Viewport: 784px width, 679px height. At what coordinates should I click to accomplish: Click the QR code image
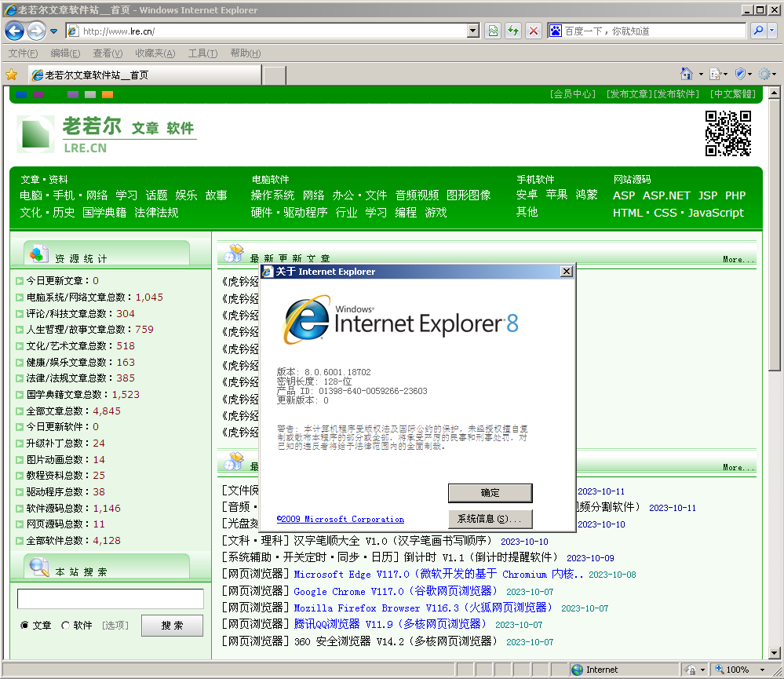(x=728, y=133)
